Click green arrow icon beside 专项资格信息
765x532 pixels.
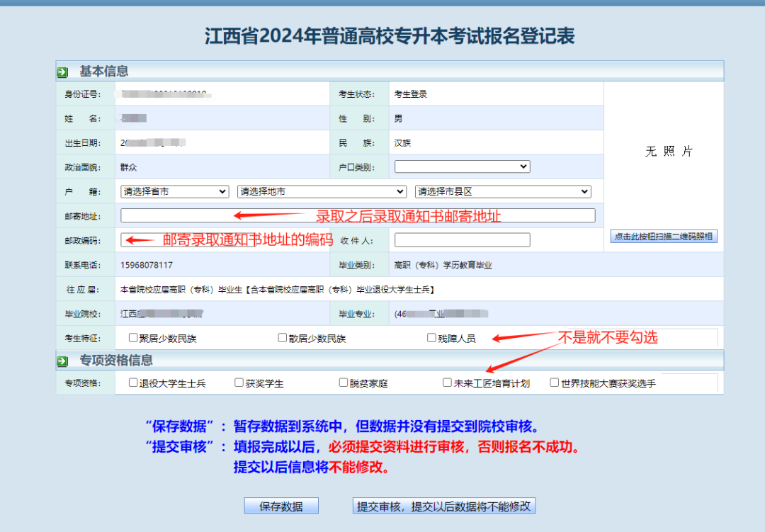tap(63, 361)
